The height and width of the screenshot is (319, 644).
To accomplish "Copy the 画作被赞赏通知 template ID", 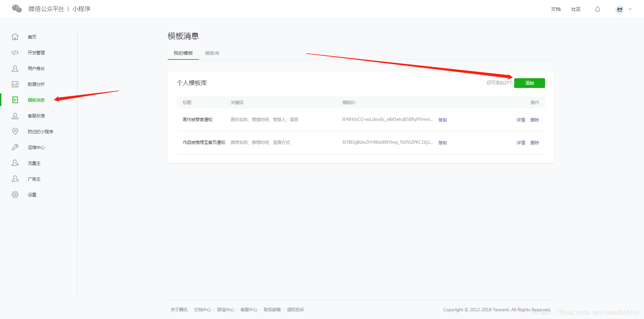I will tap(442, 120).
